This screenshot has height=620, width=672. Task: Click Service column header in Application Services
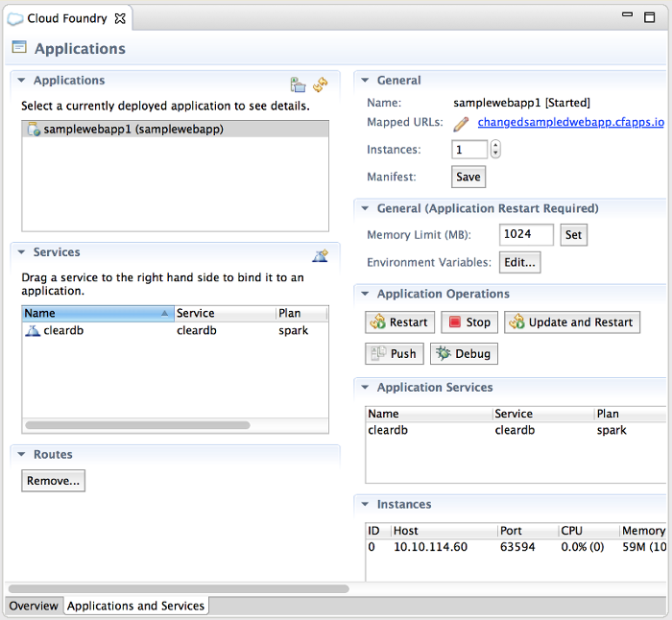pos(544,414)
